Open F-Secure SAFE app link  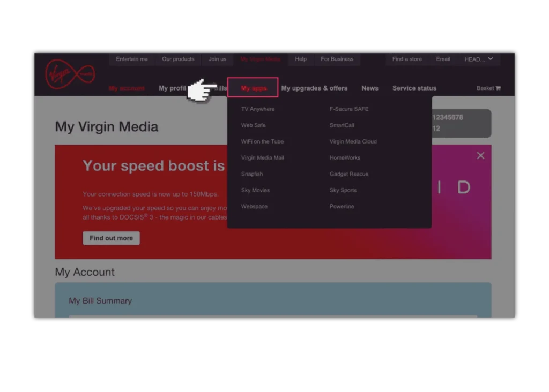point(348,109)
